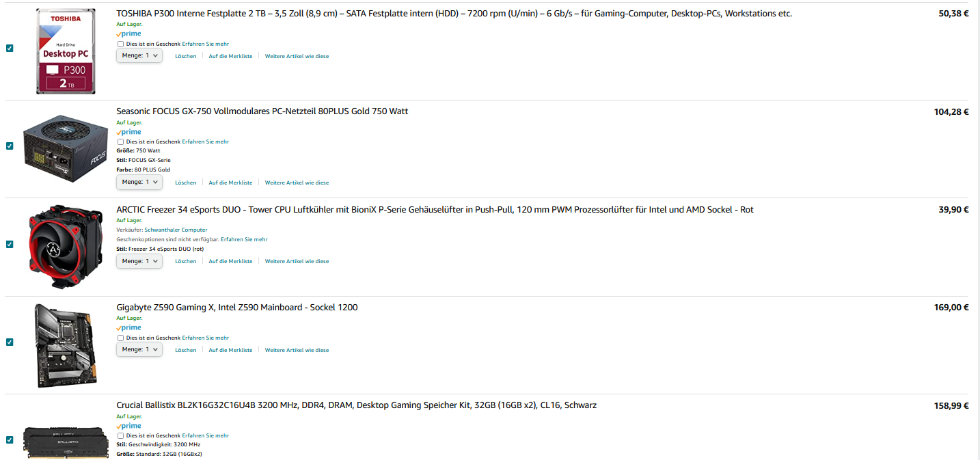Expand the Menge dropdown for the Seasonic power supply
The height and width of the screenshot is (460, 980).
click(x=139, y=182)
